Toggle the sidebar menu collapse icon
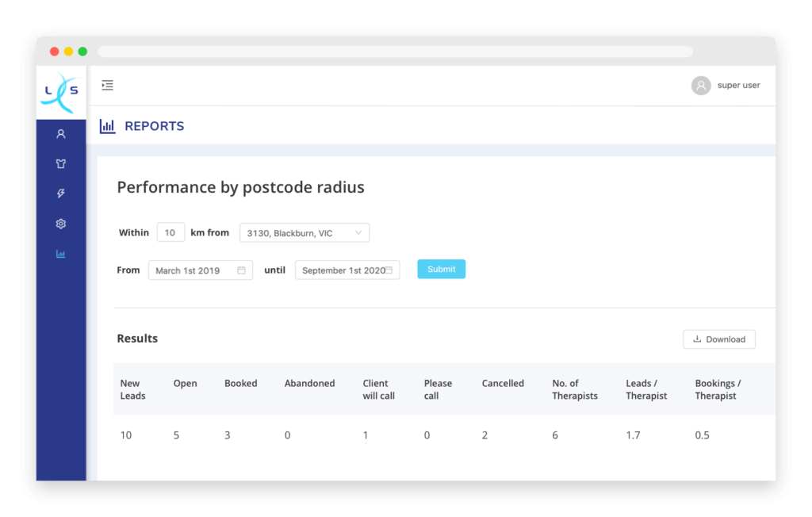Viewport: 812px width, 517px height. [107, 85]
